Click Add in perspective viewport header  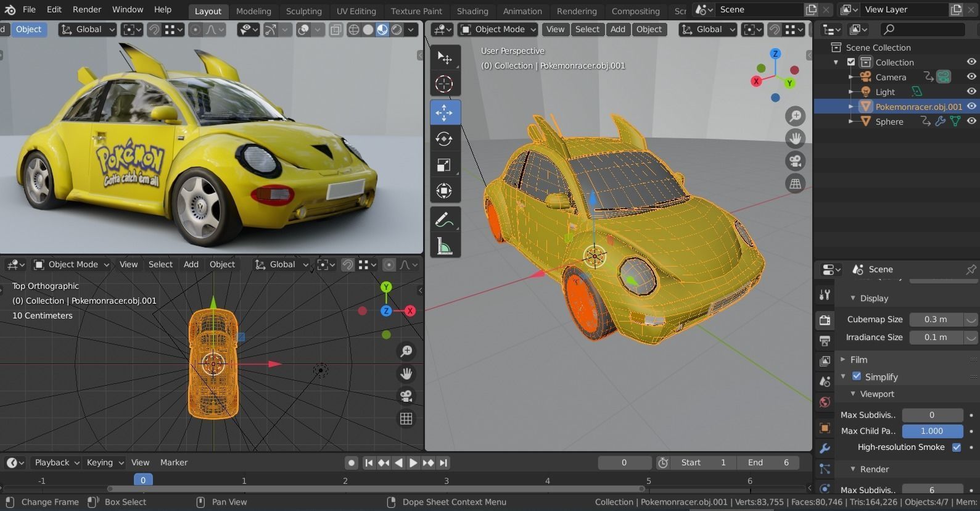tap(617, 30)
